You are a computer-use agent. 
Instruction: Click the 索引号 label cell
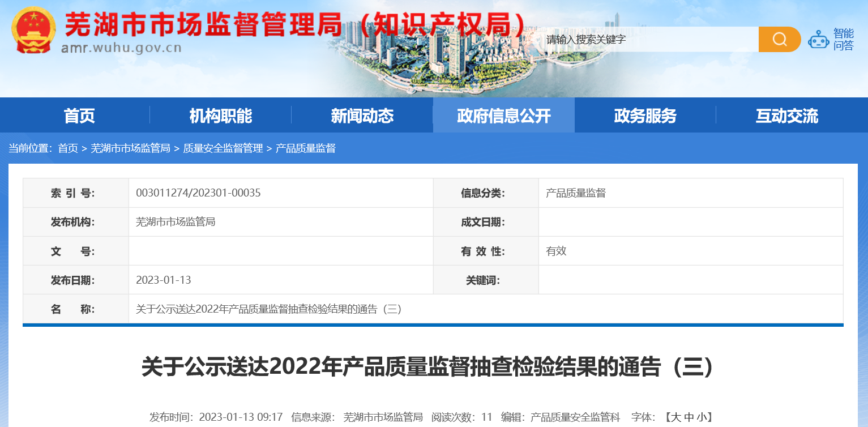(x=76, y=193)
